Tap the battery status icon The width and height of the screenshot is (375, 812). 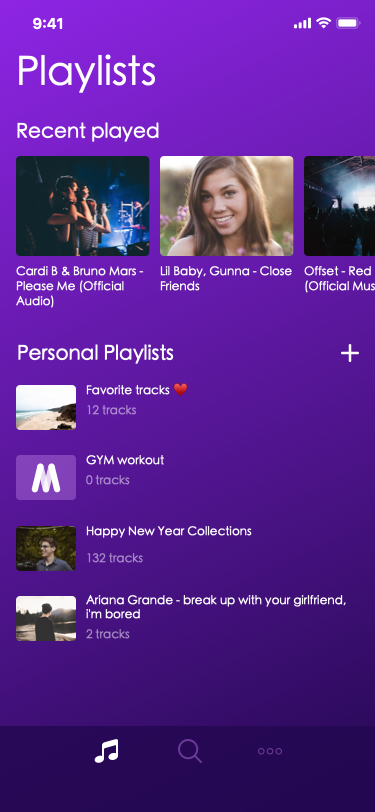(348, 23)
